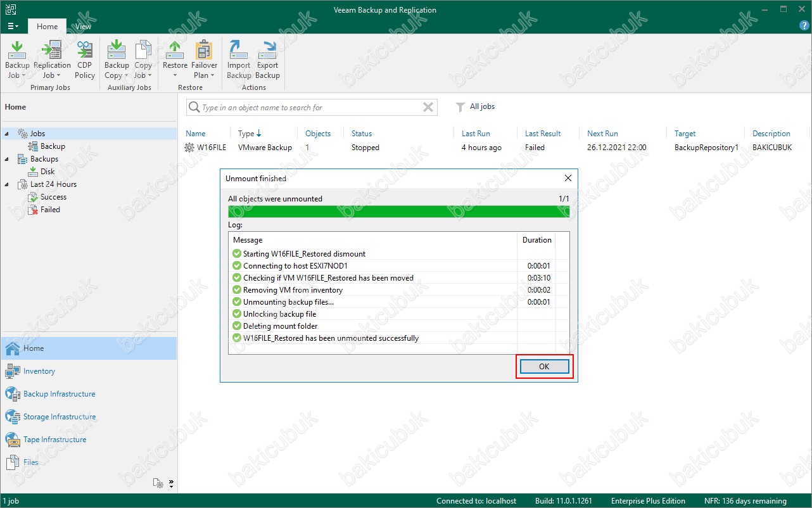Click the BackupRepository1 target cell
812x508 pixels.
(706, 148)
